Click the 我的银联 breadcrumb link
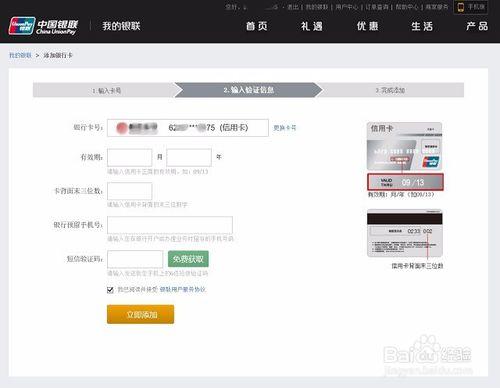 20,55
